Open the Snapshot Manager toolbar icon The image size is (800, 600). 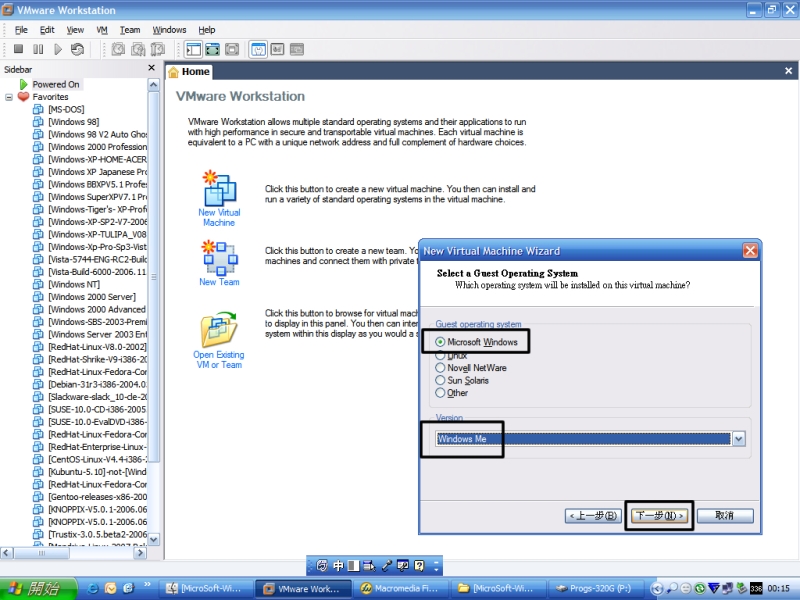(158, 49)
